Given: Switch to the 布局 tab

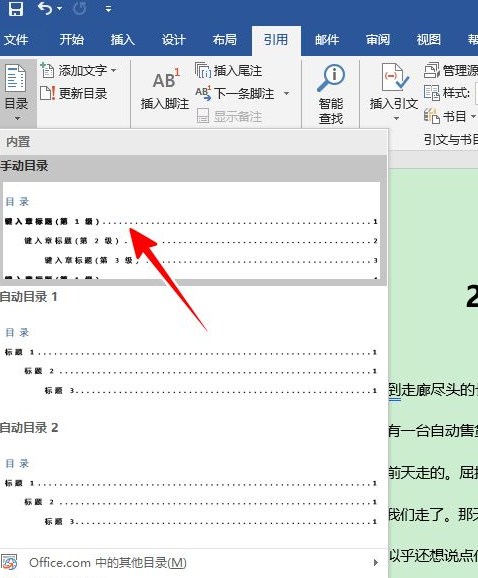Looking at the screenshot, I should [x=224, y=39].
